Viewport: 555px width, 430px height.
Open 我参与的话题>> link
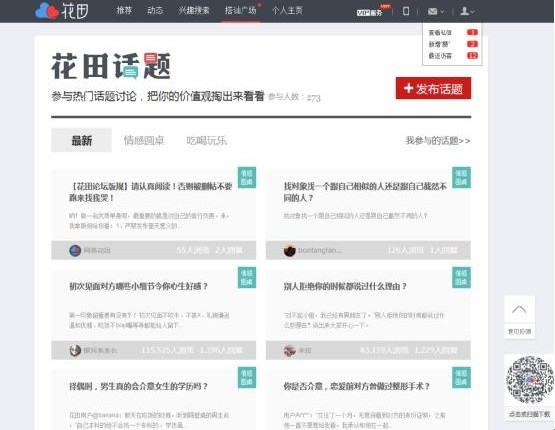(438, 141)
